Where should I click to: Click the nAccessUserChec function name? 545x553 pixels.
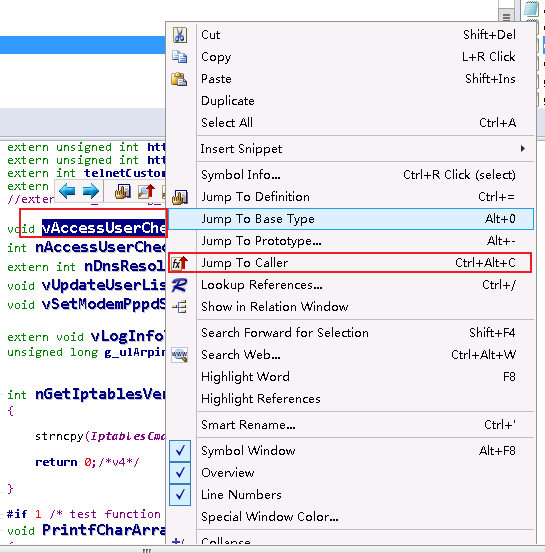click(100, 247)
